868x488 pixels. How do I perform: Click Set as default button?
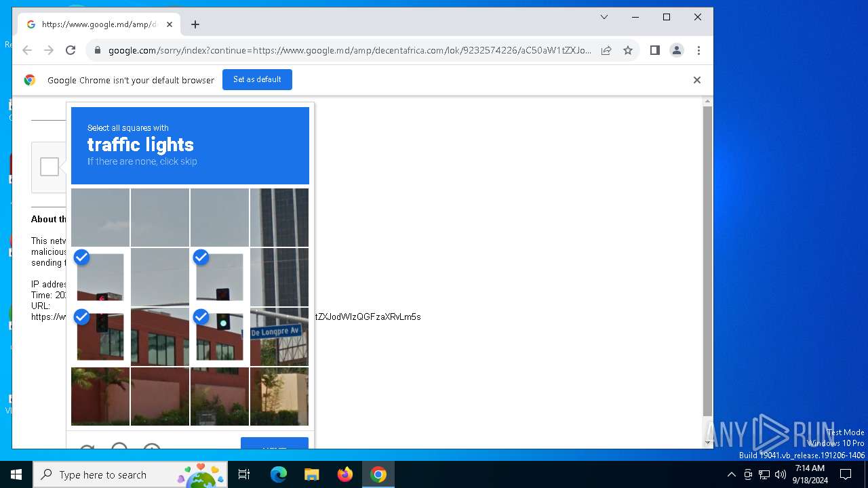257,79
